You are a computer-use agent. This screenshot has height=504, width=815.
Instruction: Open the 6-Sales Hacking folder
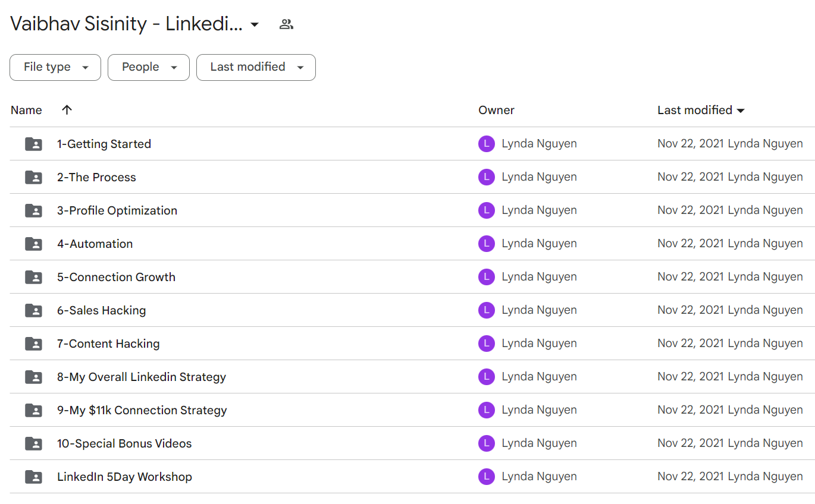coord(101,310)
